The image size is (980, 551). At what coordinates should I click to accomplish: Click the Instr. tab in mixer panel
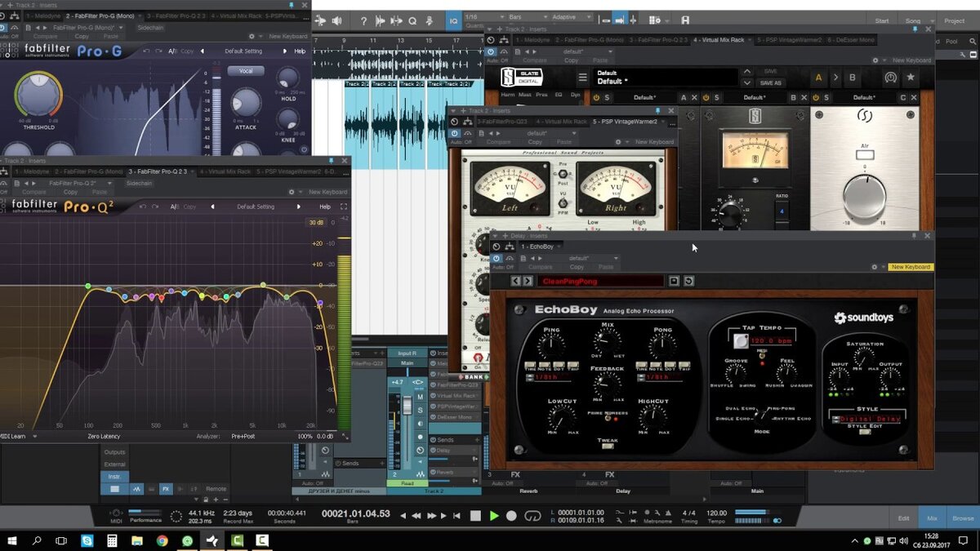click(114, 476)
